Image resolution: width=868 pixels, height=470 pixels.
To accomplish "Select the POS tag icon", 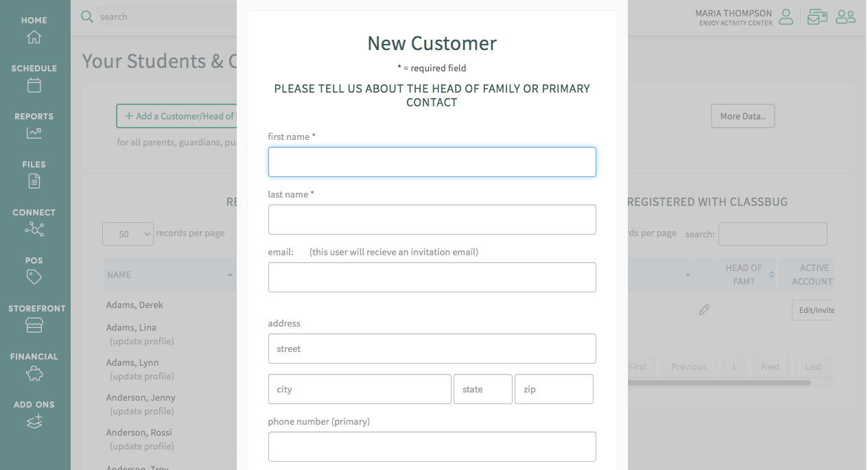I will coord(34,277).
